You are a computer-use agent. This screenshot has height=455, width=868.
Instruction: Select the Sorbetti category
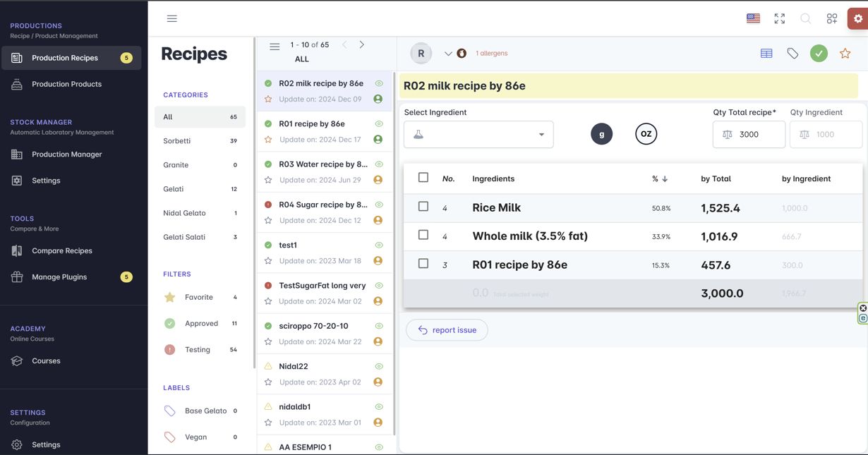[177, 141]
